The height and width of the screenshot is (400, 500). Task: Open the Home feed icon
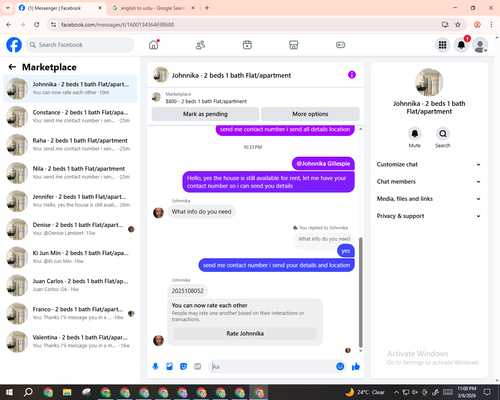pyautogui.click(x=154, y=45)
